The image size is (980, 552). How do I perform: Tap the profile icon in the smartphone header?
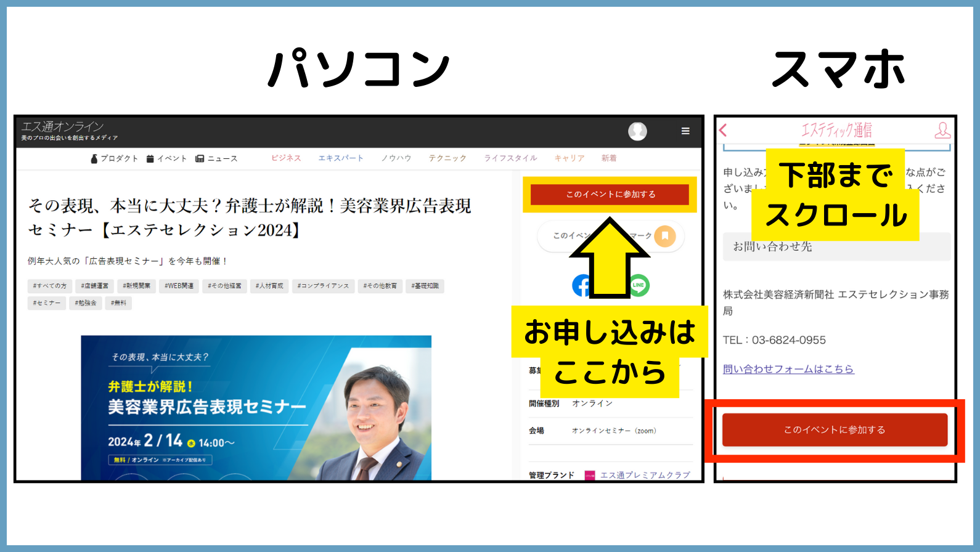click(942, 130)
